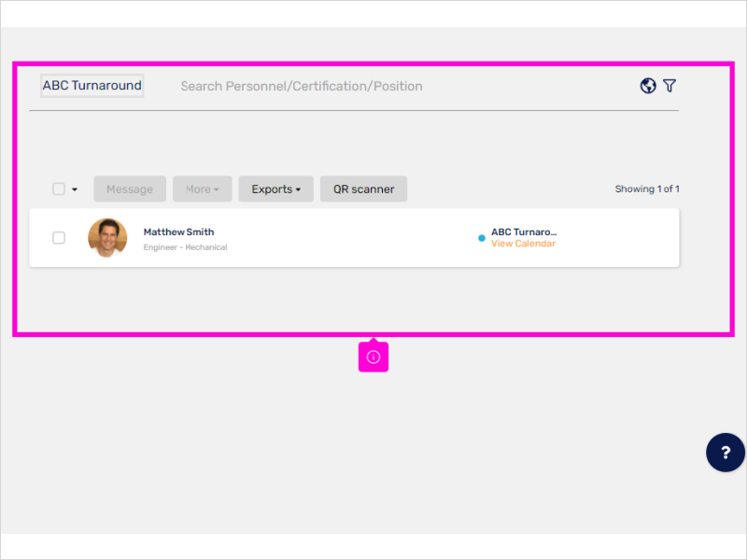This screenshot has height=560, width=747.
Task: Open the globe map view icon
Action: click(647, 86)
